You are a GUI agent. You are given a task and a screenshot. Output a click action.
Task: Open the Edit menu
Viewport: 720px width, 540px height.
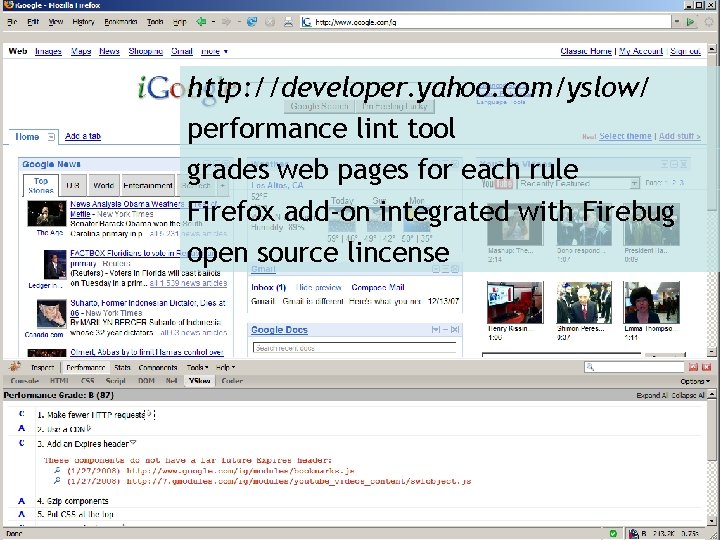coord(33,22)
